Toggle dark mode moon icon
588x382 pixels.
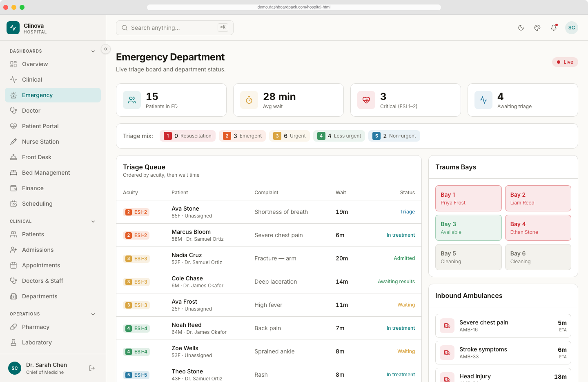click(x=521, y=28)
